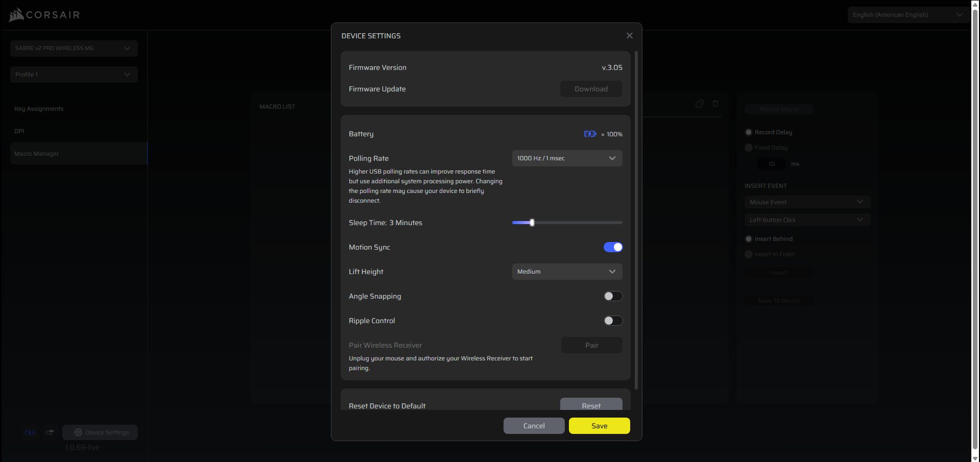The height and width of the screenshot is (462, 980).
Task: Click the trash delete macro icon
Action: 715,104
